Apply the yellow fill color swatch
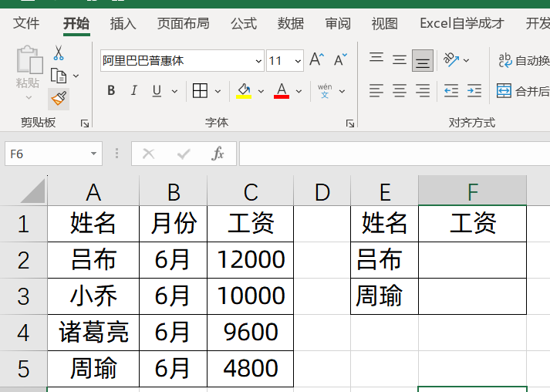550x392 pixels. click(x=244, y=91)
